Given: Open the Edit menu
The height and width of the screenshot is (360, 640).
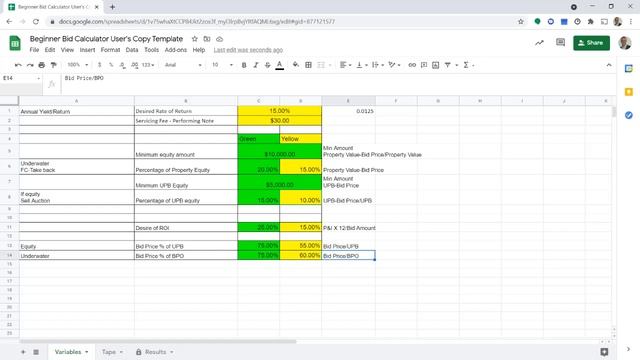Looking at the screenshot, I should point(50,50).
